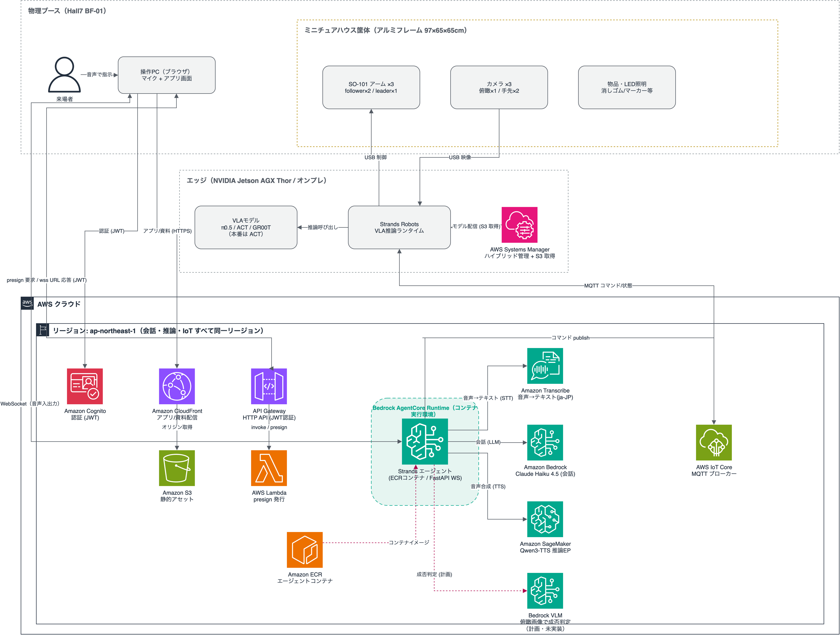Select the Amazon Transcribe caption text
This screenshot has width=840, height=635.
545,394
